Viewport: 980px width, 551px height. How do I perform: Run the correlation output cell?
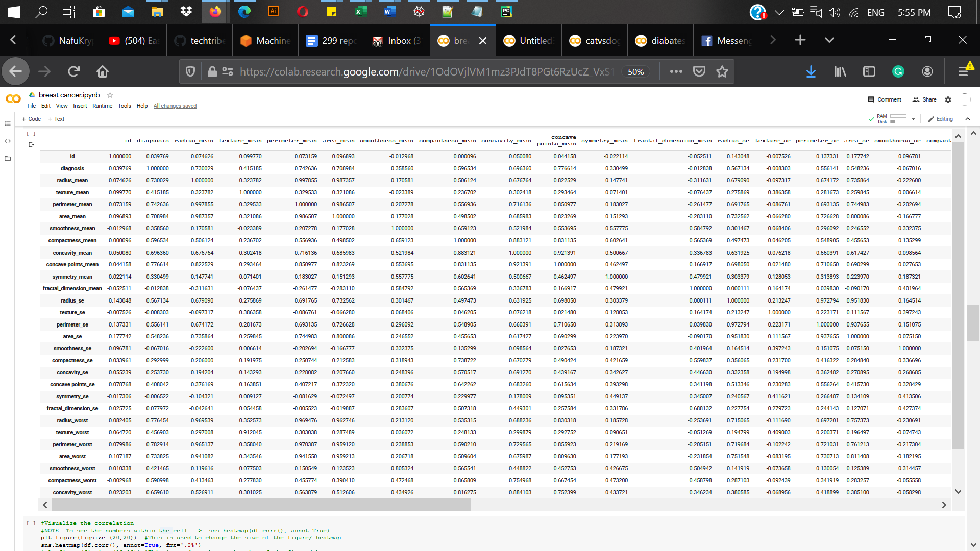31,134
